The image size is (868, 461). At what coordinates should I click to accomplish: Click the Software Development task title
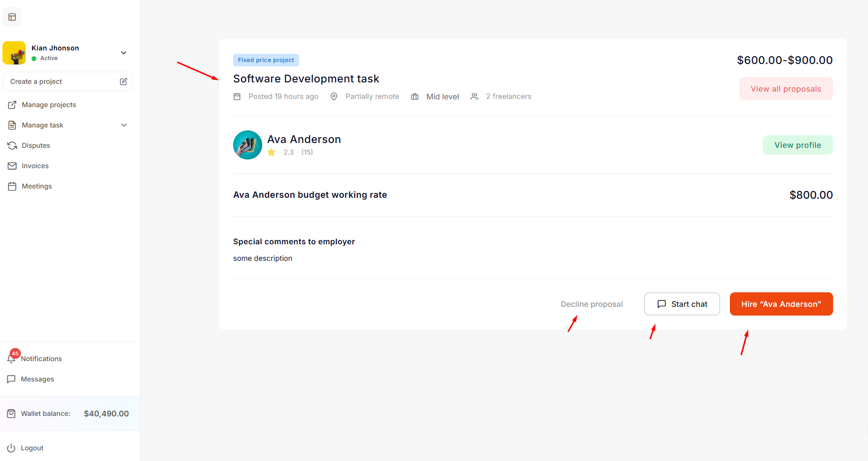point(306,79)
